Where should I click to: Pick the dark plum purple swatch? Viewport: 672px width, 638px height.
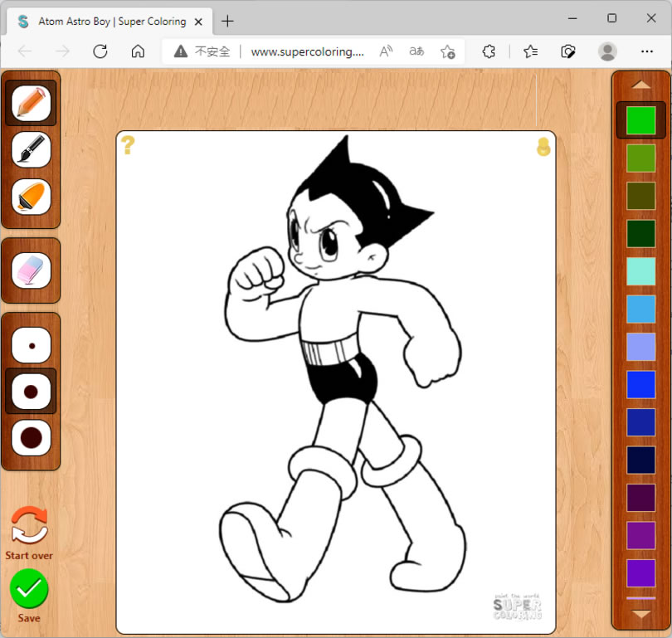[640, 498]
